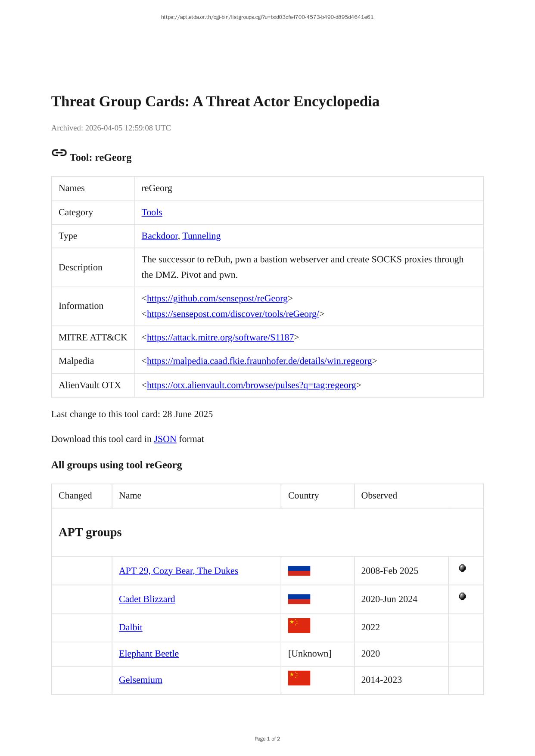535x756 pixels.
Task: Click the Russian flag in Cadet Blizzard row
Action: point(299,599)
